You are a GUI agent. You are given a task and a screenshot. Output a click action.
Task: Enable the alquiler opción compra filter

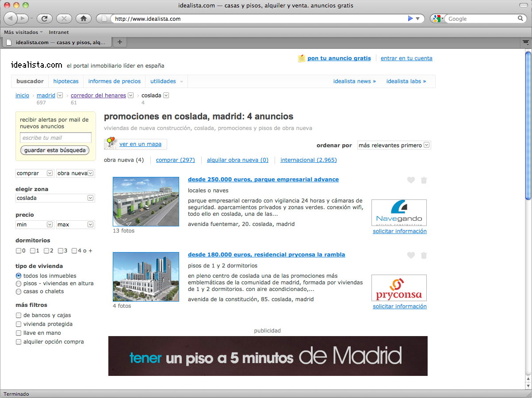point(19,342)
